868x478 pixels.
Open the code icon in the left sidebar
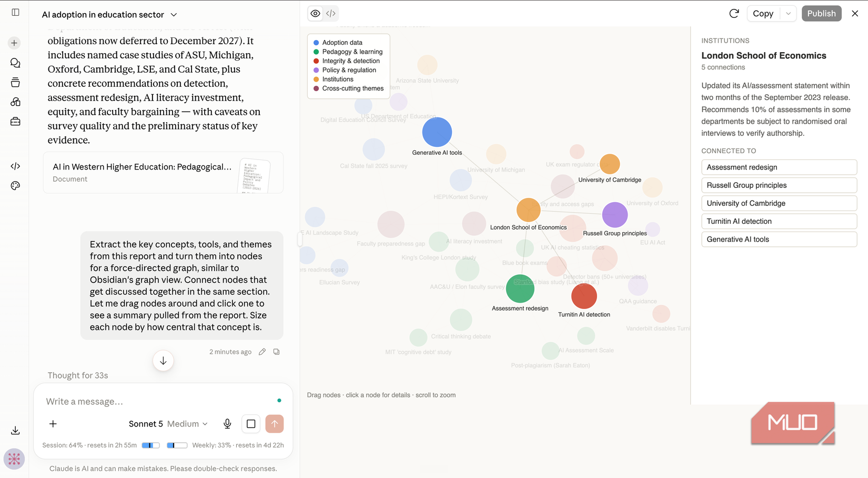15,166
